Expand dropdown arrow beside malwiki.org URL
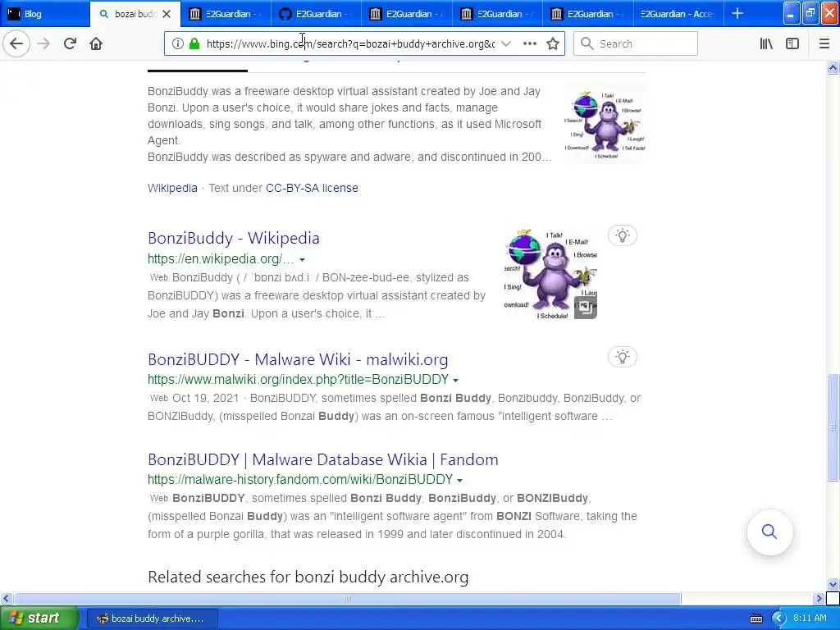The height and width of the screenshot is (630, 840). [455, 381]
